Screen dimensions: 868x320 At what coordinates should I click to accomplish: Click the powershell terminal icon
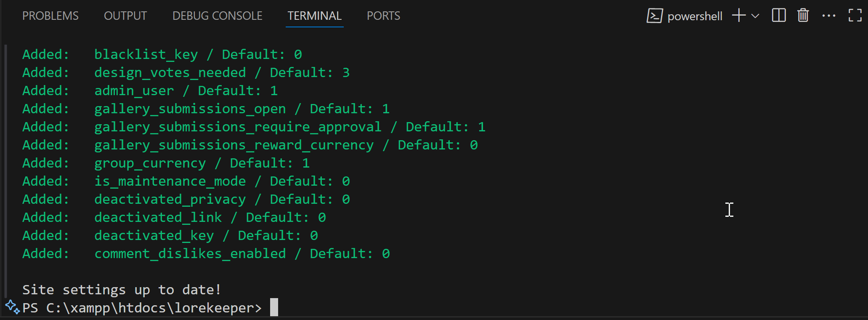pyautogui.click(x=654, y=16)
